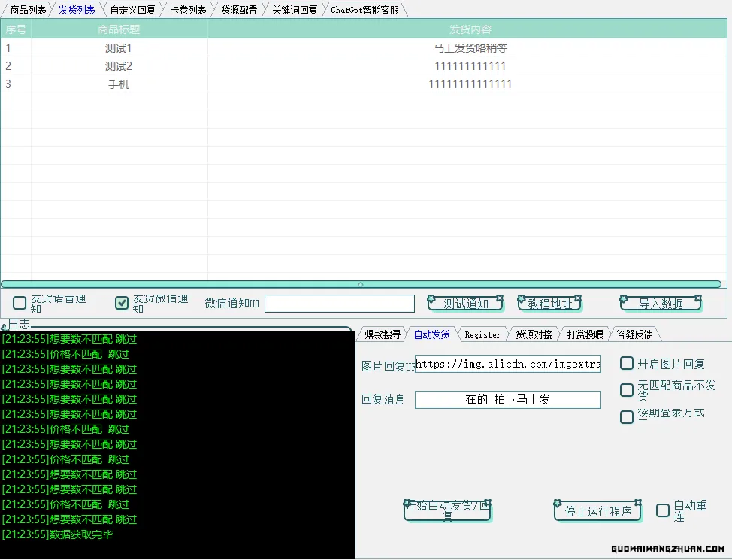Open the 教程地址 button

pos(549,304)
